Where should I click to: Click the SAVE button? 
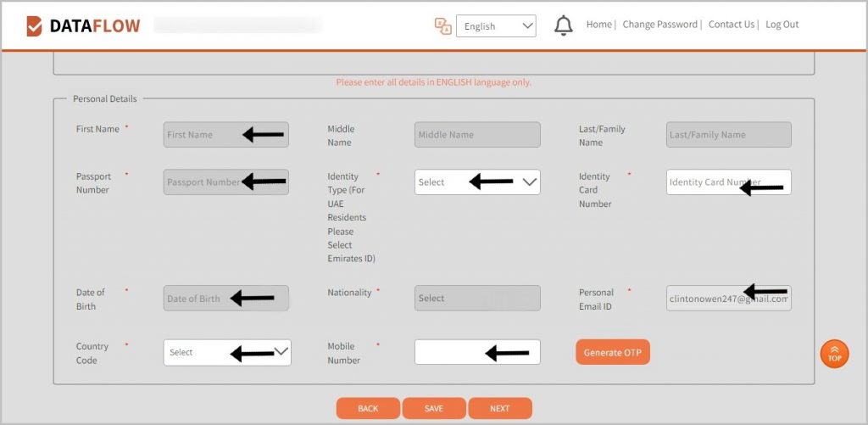(434, 408)
